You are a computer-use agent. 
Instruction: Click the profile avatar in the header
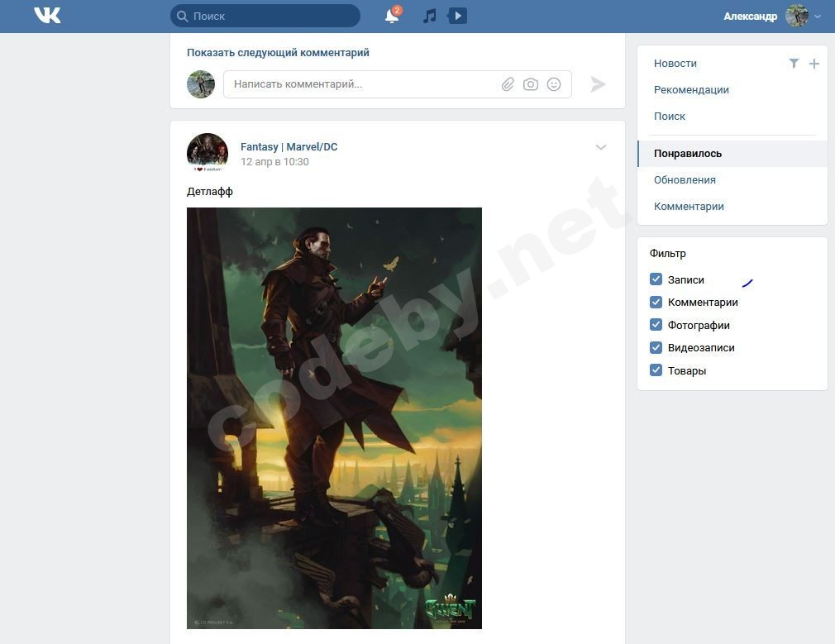click(x=797, y=16)
